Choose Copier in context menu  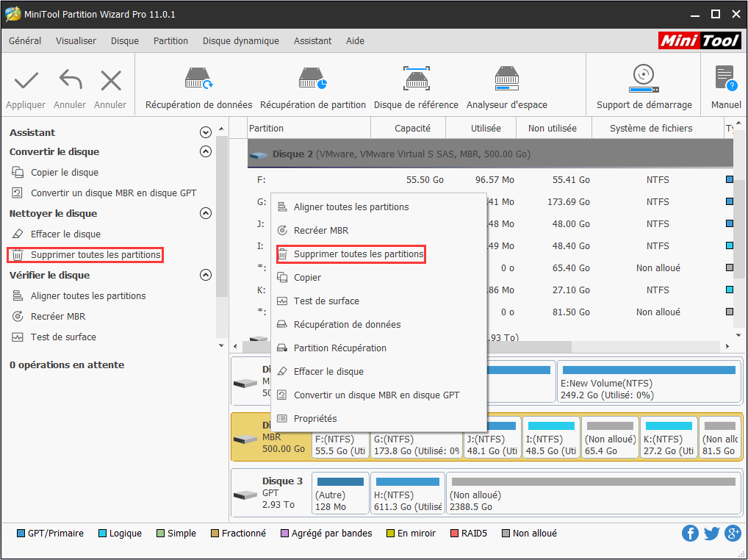pos(378,278)
